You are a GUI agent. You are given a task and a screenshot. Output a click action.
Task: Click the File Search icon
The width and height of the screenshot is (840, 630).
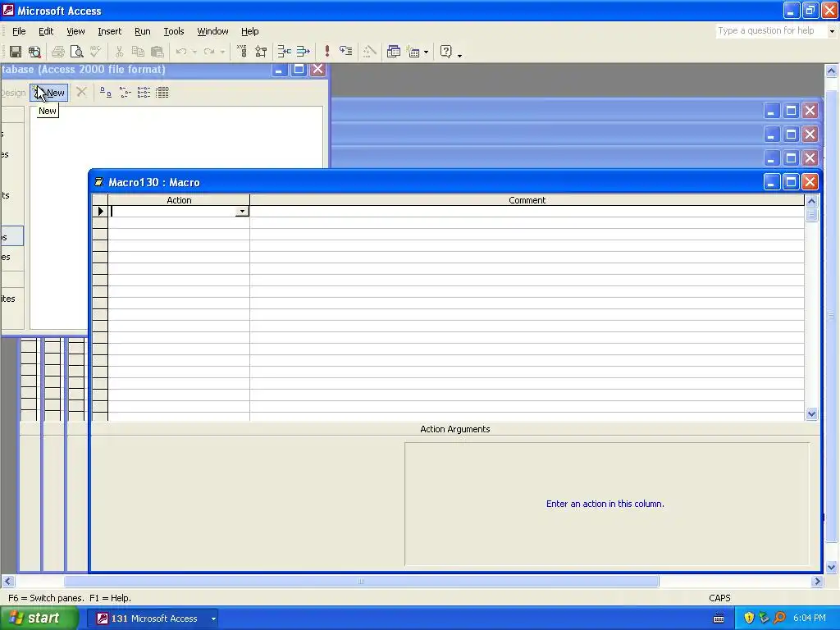click(34, 52)
